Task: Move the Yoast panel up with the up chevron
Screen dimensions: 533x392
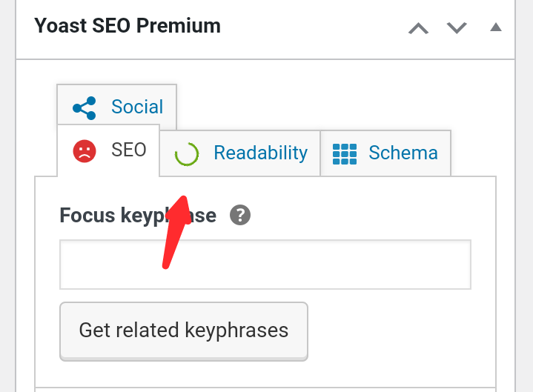Action: pos(419,28)
